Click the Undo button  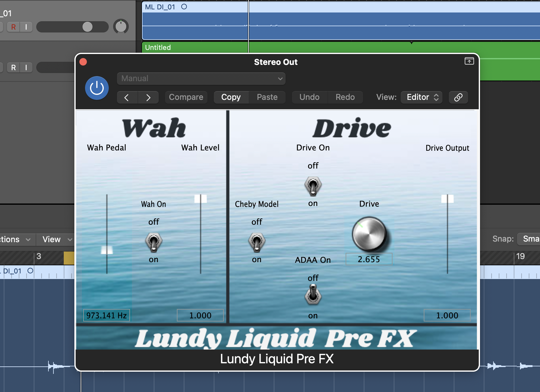[x=309, y=97]
